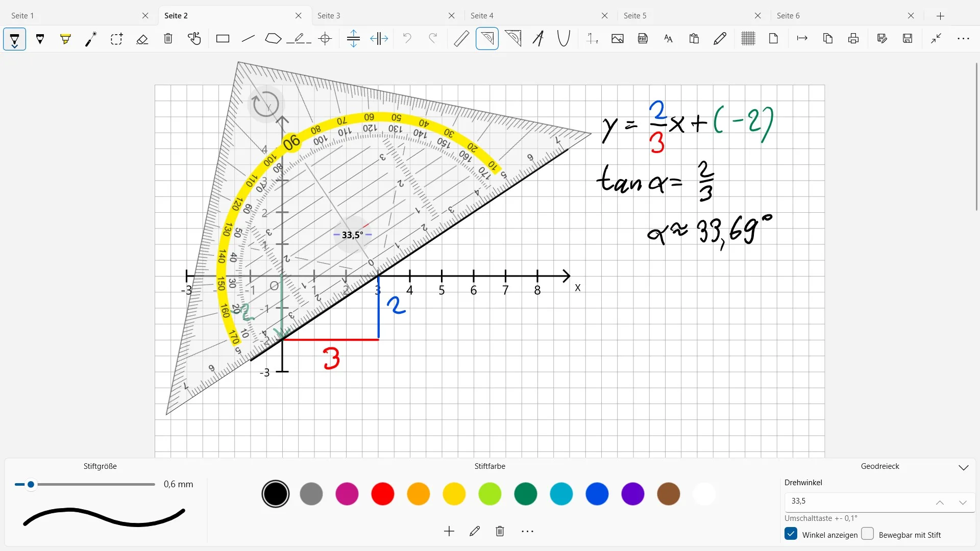
Task: Close the Seite 2 tab
Action: pyautogui.click(x=299, y=16)
